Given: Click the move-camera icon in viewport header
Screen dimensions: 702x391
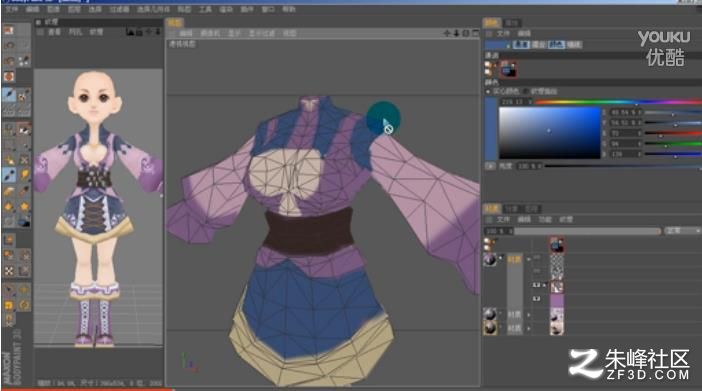Looking at the screenshot, I should click(x=447, y=33).
